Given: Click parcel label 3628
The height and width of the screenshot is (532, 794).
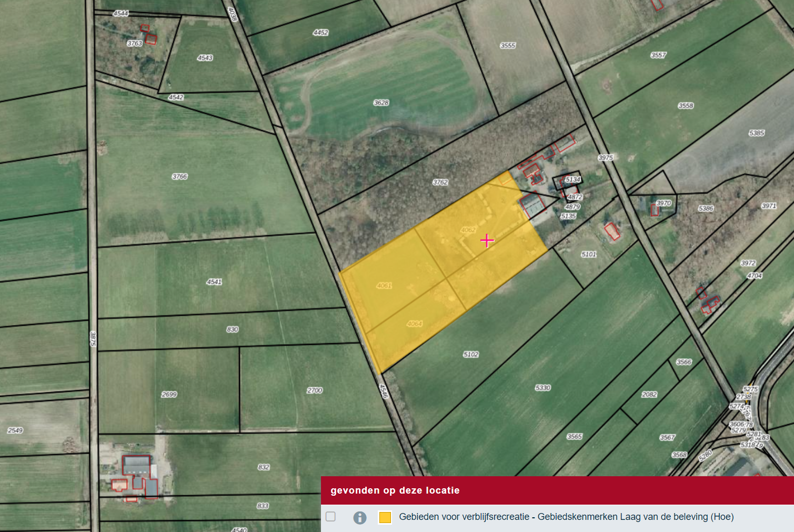Looking at the screenshot, I should tap(381, 103).
